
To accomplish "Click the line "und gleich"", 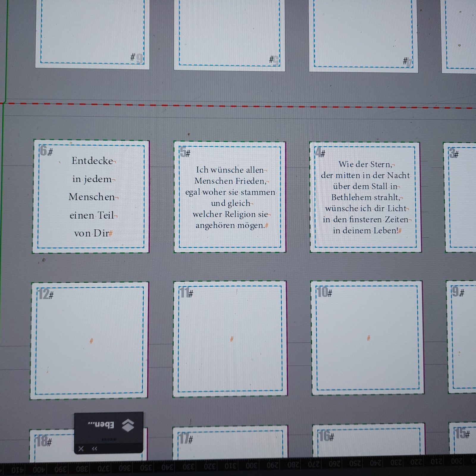I will [231, 203].
